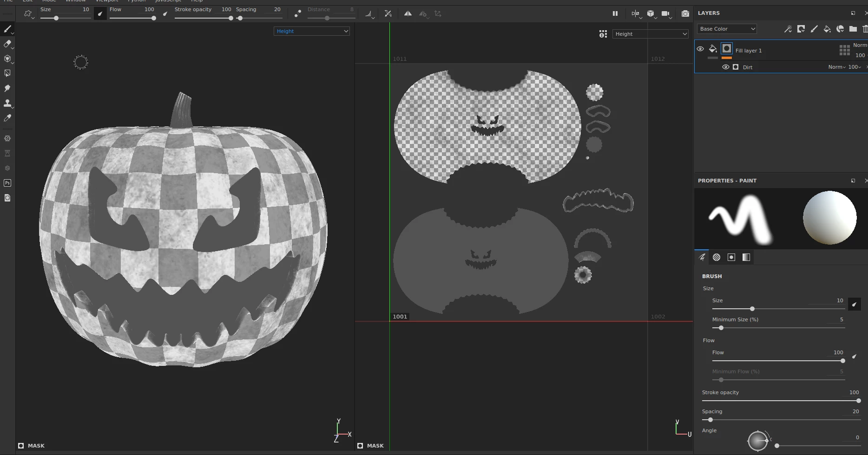
Task: Click the Resource Updater icon below Ps
Action: pyautogui.click(x=7, y=198)
